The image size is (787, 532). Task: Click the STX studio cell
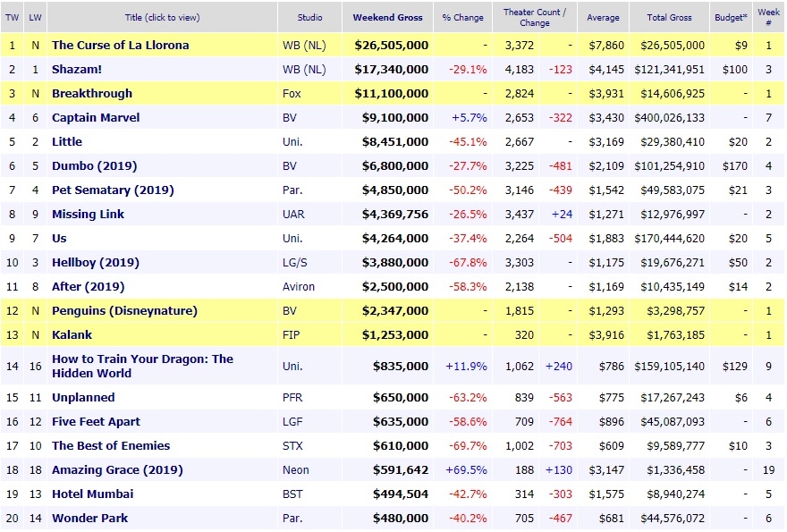292,445
